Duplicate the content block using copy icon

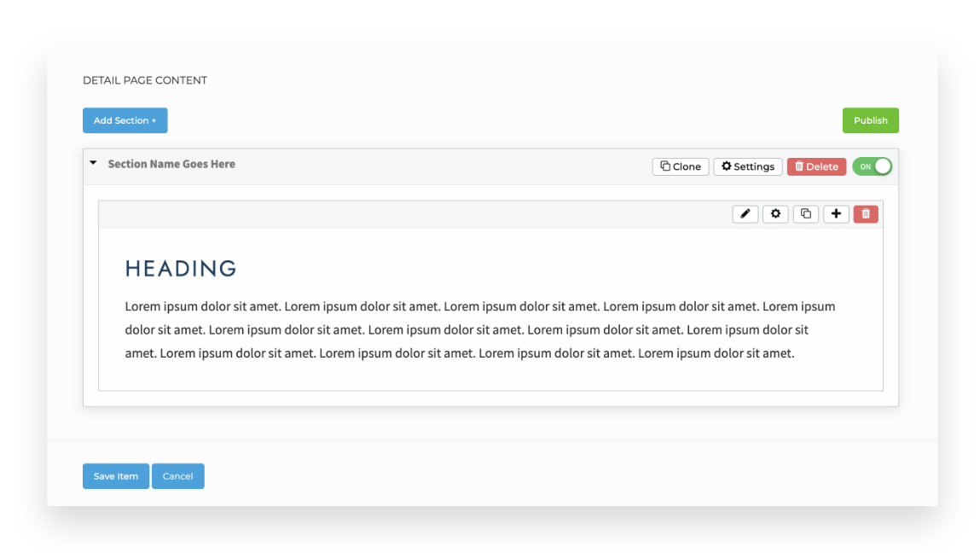point(805,213)
